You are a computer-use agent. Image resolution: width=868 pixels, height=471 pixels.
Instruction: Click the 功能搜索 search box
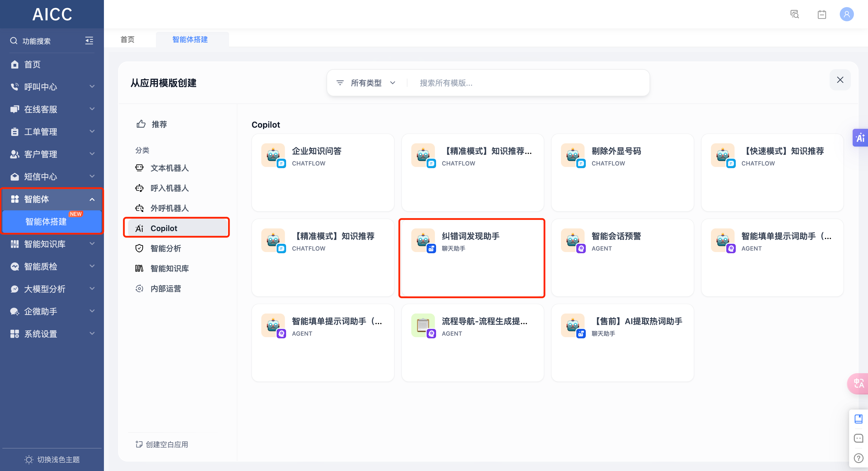pyautogui.click(x=36, y=41)
